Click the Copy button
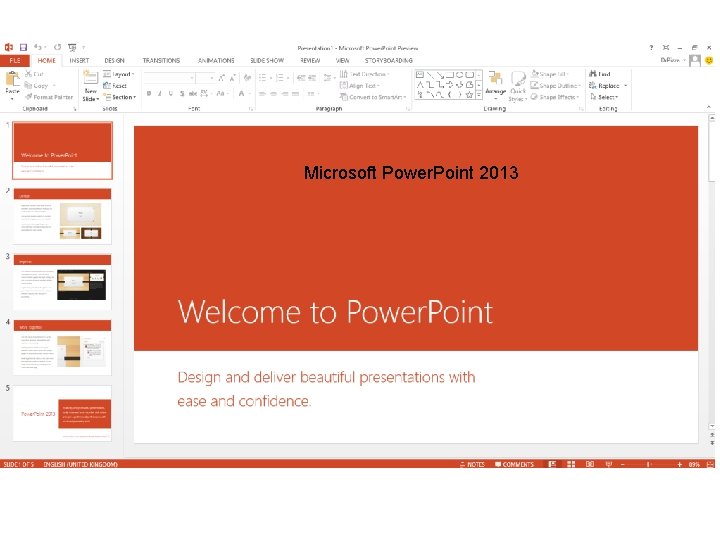The width and height of the screenshot is (720, 540). 37,85
